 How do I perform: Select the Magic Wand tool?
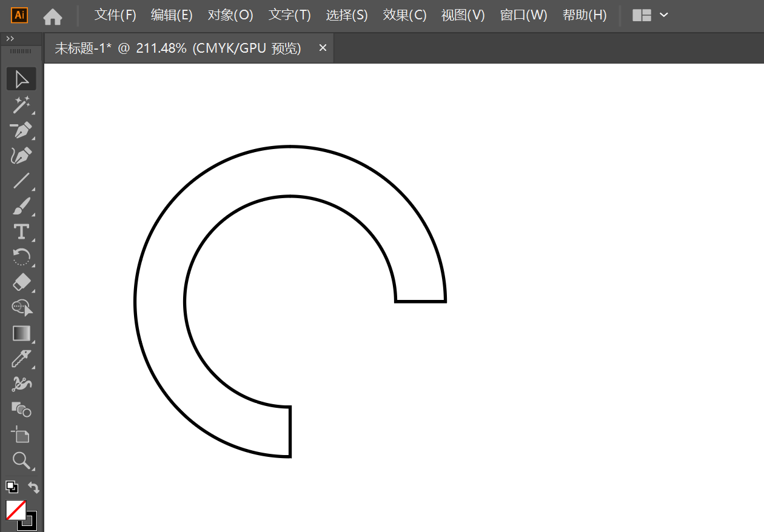point(21,104)
